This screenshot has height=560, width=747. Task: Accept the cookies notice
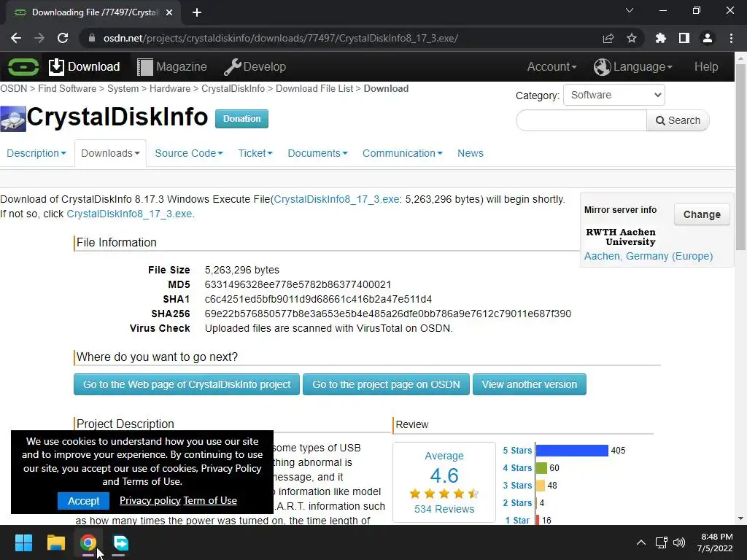83,501
